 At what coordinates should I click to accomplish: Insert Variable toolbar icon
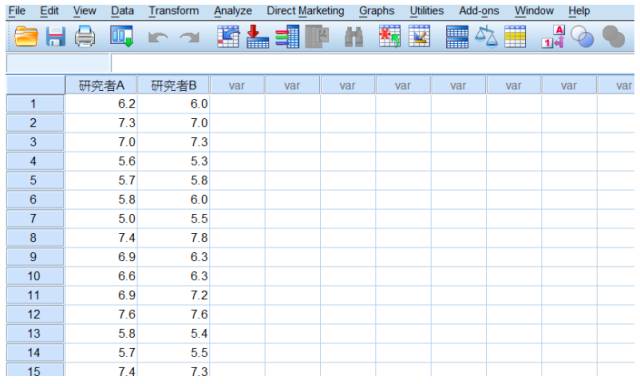419,37
